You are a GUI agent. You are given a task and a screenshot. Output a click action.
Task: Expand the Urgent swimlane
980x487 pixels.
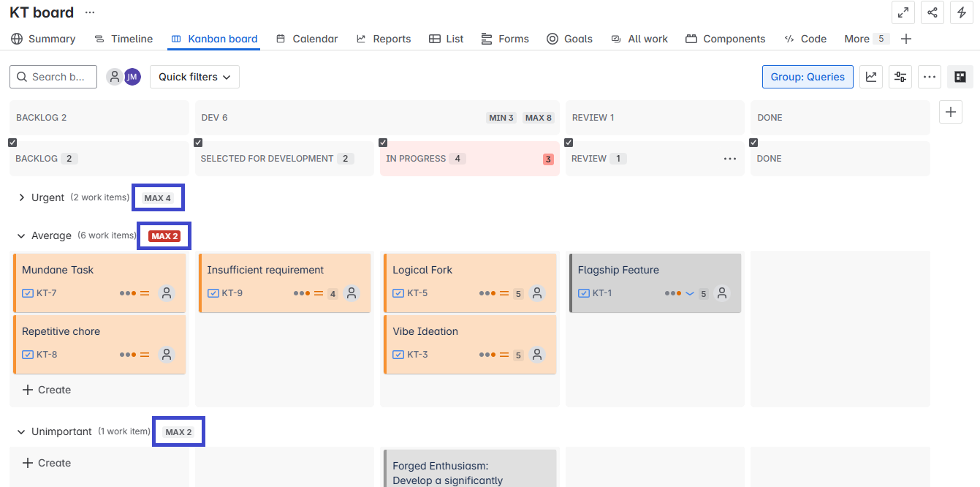coord(22,197)
